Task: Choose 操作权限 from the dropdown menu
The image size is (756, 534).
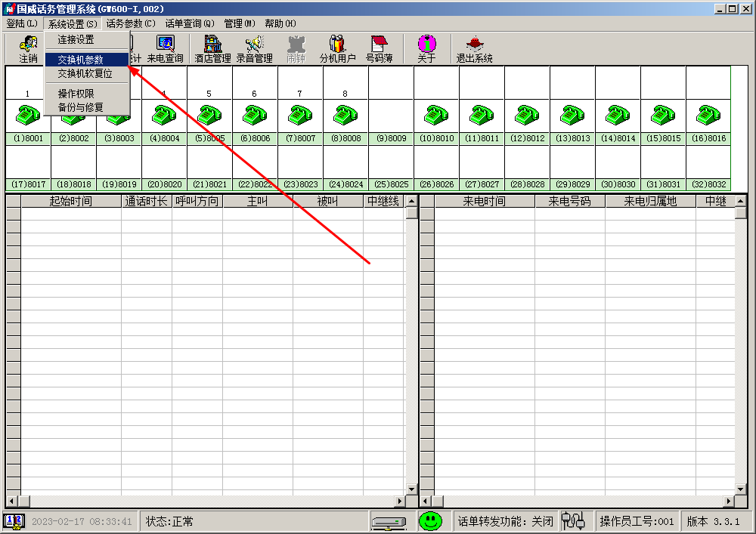Action: coord(87,94)
